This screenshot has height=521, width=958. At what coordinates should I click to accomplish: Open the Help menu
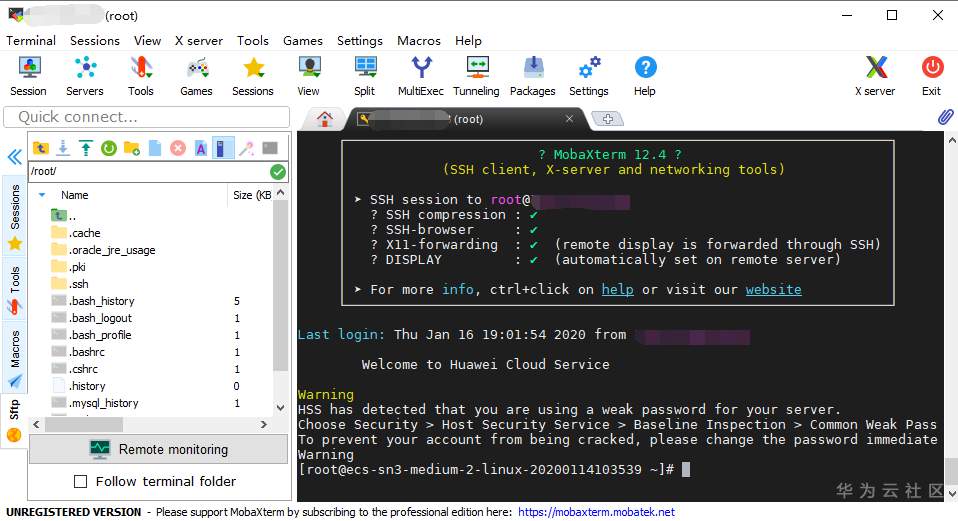[x=468, y=41]
